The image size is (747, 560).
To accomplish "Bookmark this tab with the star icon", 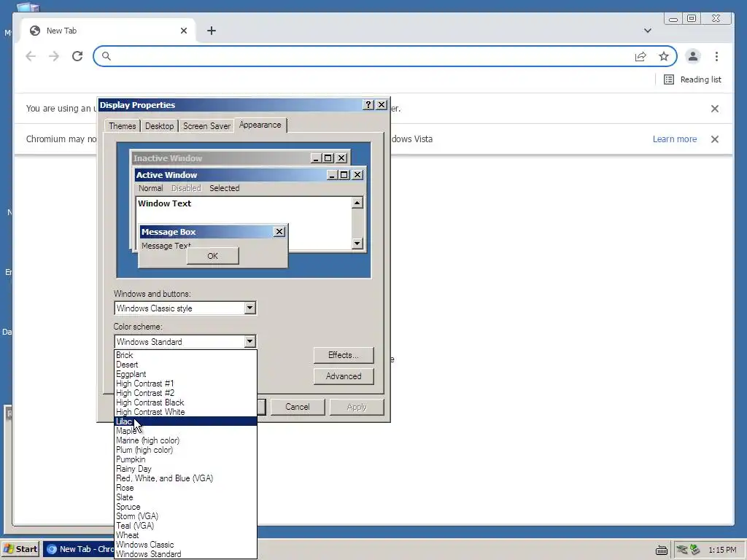I will click(664, 56).
